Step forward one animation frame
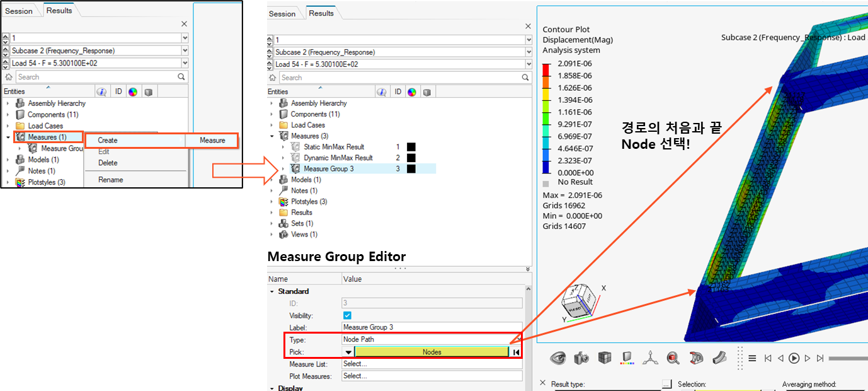 coord(808,358)
